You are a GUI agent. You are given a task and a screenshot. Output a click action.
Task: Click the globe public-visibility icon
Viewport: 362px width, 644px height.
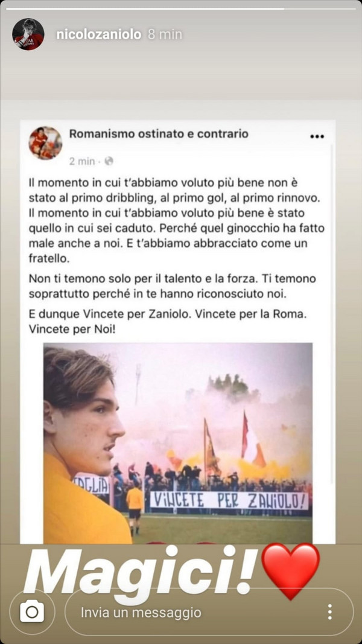tap(109, 161)
